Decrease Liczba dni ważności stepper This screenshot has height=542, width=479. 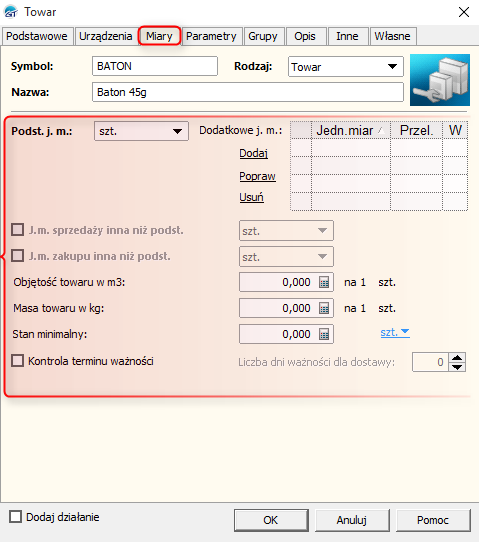(x=457, y=367)
